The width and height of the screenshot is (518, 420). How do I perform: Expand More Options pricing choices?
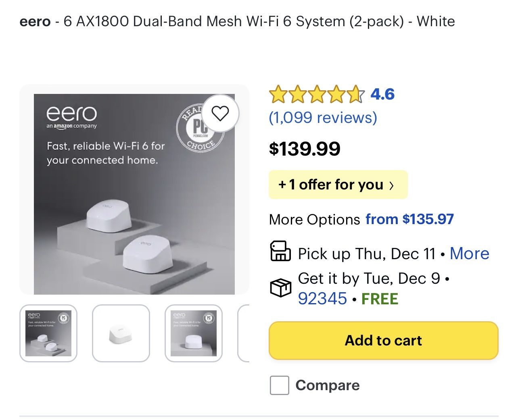409,219
